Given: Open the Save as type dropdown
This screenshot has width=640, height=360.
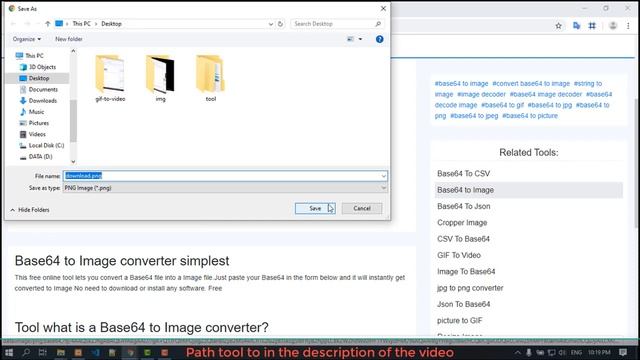Looking at the screenshot, I should [x=225, y=188].
